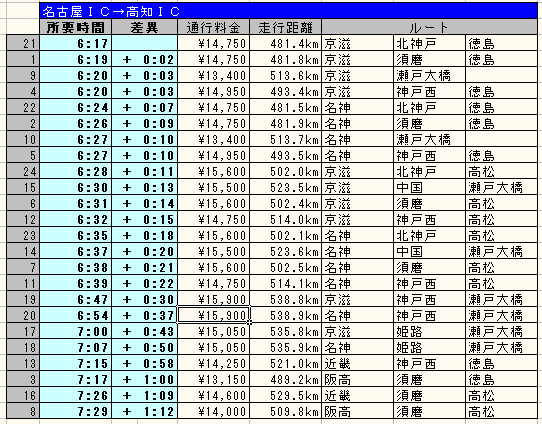This screenshot has height=424, width=542.
Task: Select the 瀬戸大橋 cell in row 9
Action: (x=429, y=75)
